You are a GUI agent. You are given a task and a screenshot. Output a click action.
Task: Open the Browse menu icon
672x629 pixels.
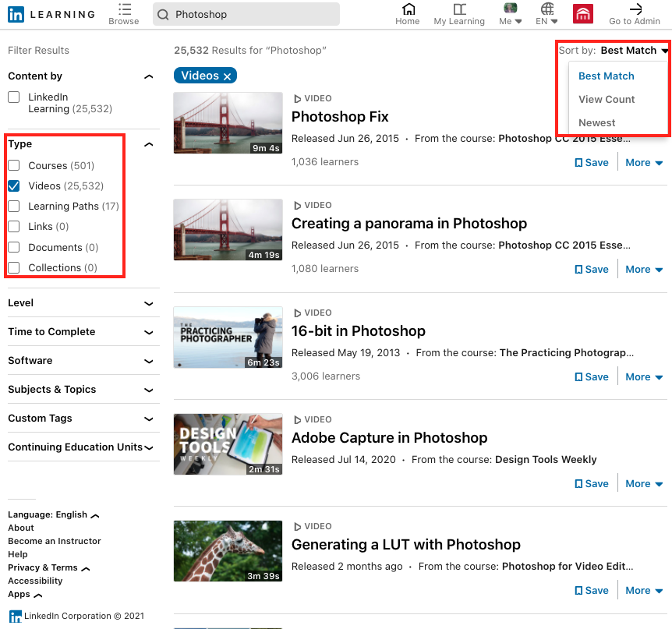click(124, 9)
